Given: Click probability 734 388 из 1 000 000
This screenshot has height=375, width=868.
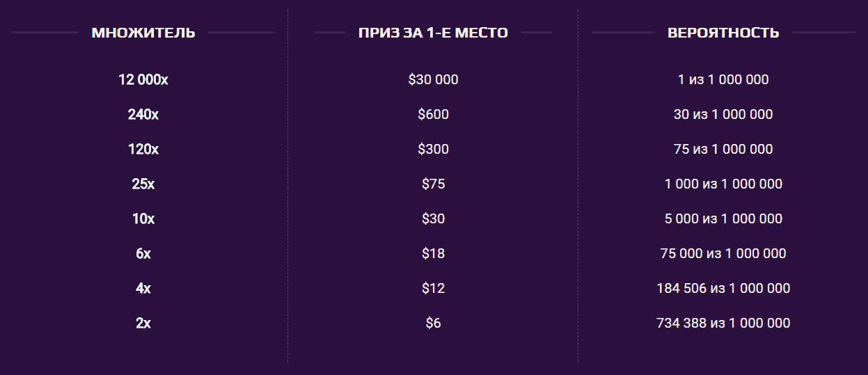Looking at the screenshot, I should [723, 324].
